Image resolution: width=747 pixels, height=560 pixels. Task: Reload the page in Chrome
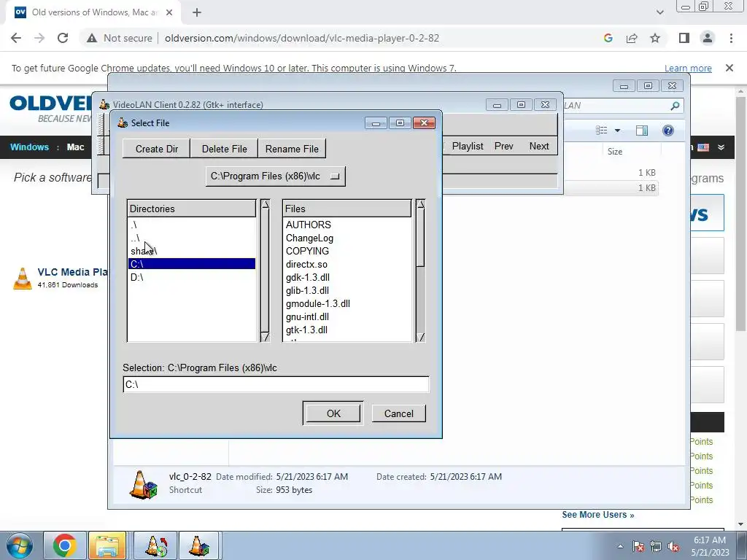[x=63, y=38]
